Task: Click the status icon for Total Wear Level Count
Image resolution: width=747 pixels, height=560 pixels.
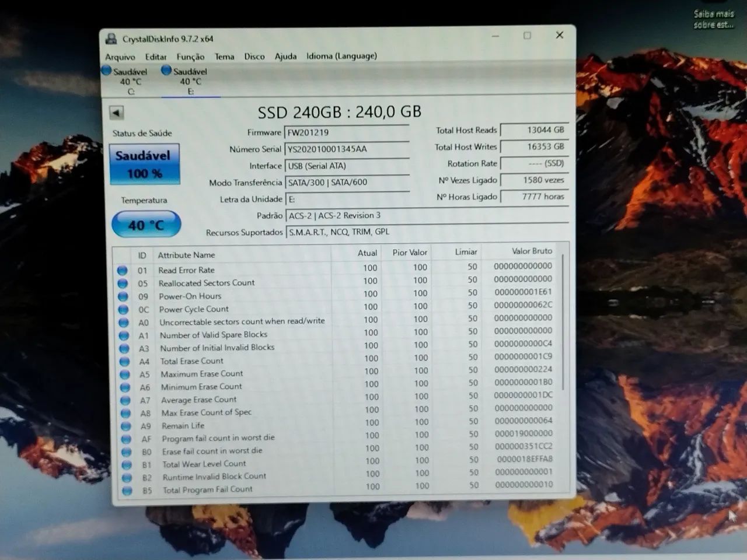Action: (x=126, y=465)
